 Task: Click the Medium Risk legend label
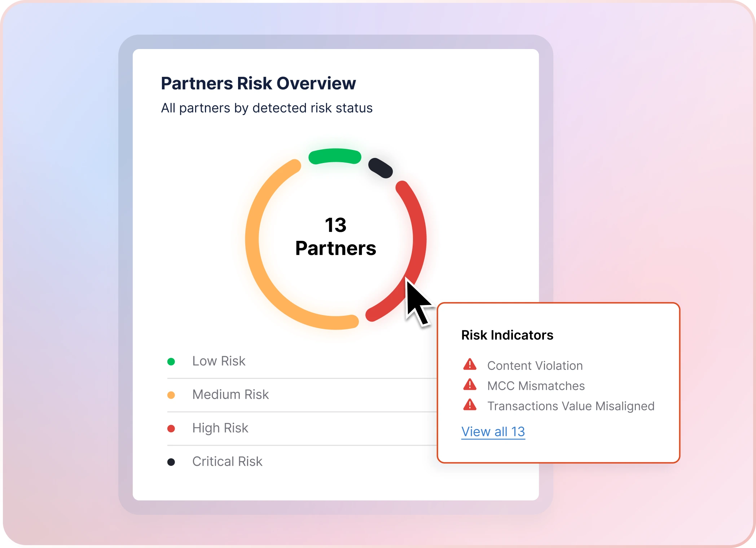[230, 394]
